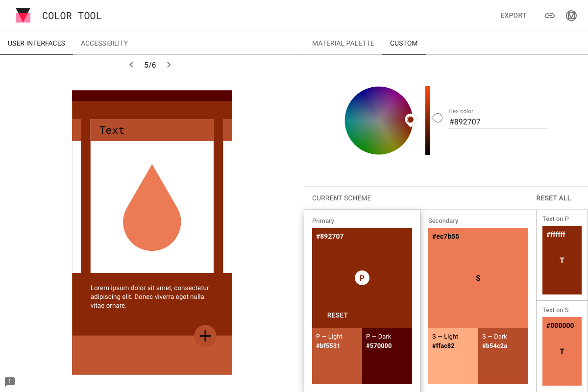Image resolution: width=588 pixels, height=392 pixels.
Task: Click the Color Tool logo icon
Action: pos(23,15)
